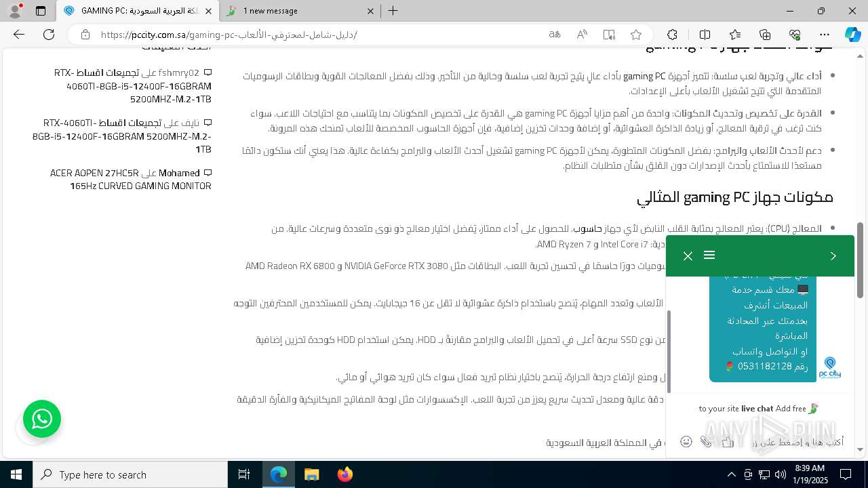
Task: Close the '1 new message' tab
Action: (x=370, y=11)
